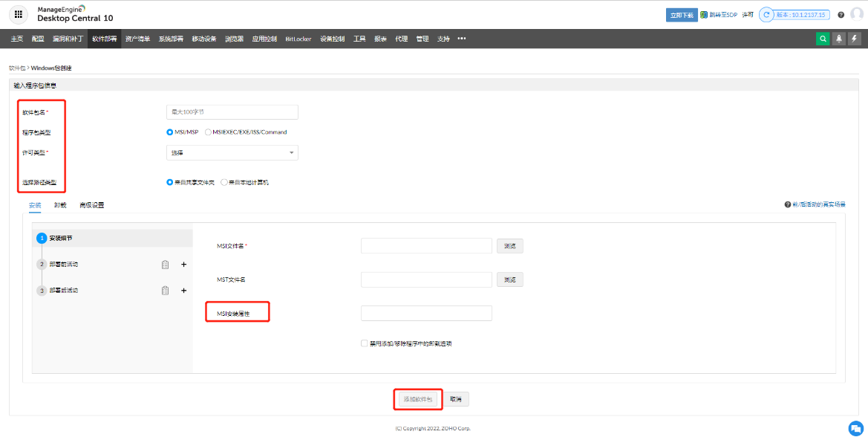
Task: Open the BitLocker menu
Action: point(298,39)
